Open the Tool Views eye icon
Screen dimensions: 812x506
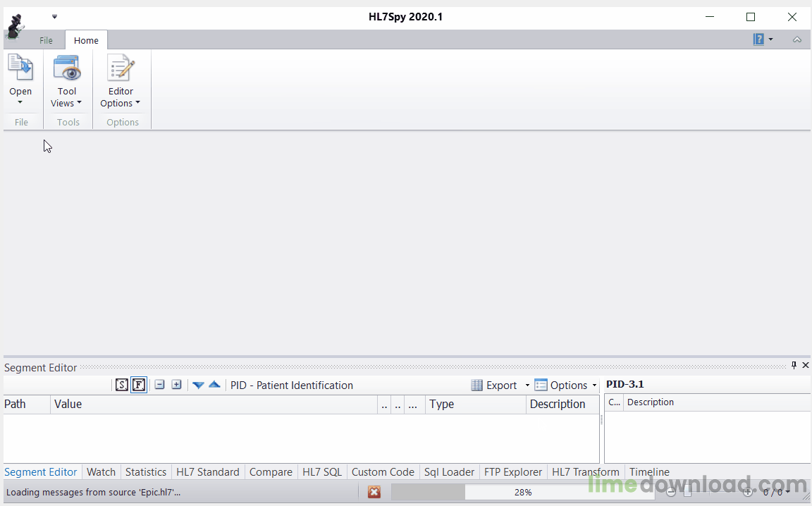pyautogui.click(x=67, y=68)
